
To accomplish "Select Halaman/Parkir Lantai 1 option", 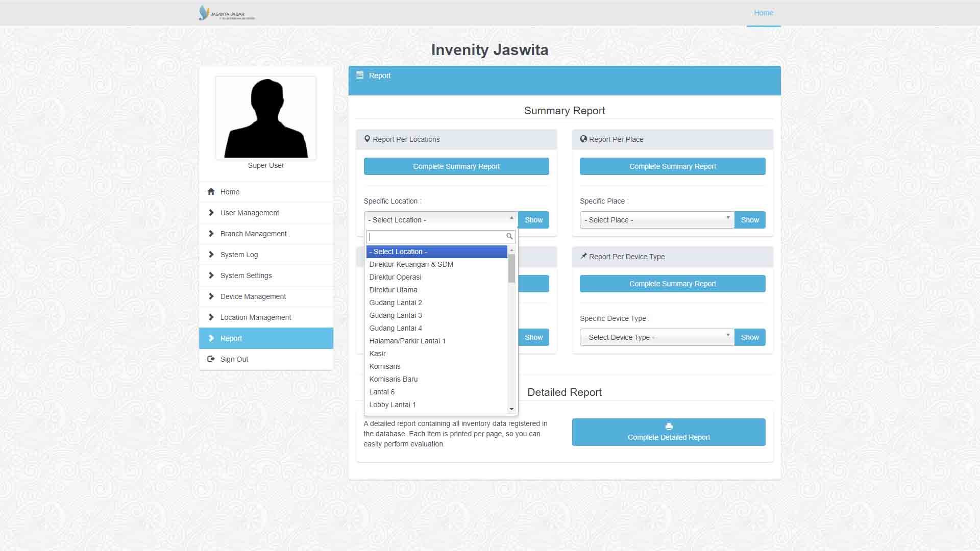I will coord(407,341).
